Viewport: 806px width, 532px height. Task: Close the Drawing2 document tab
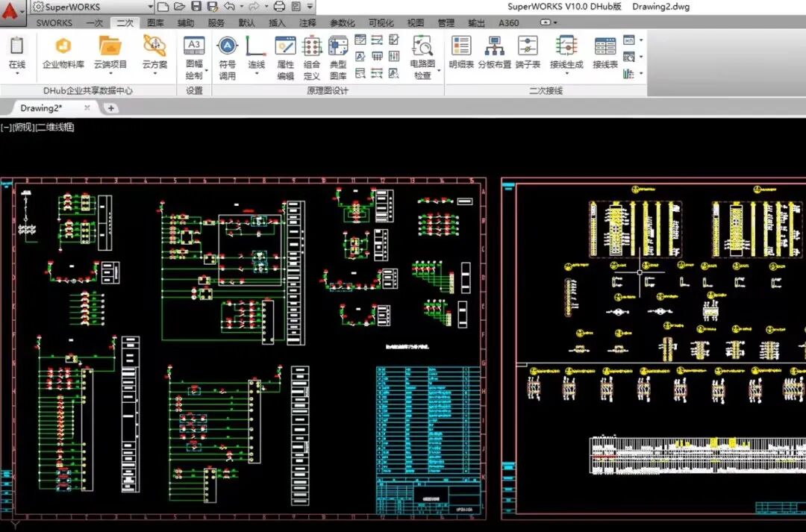coord(87,107)
